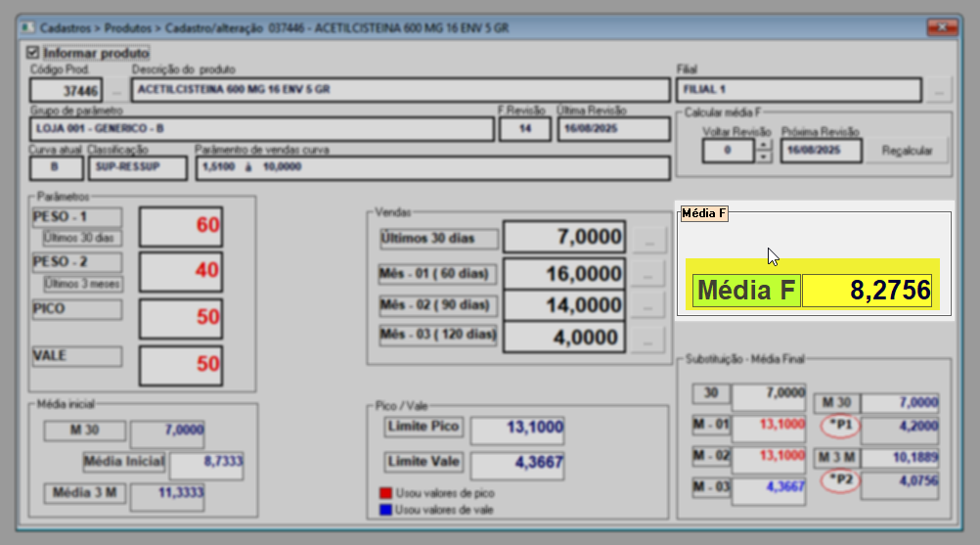Click Substituição row 30 value 7,0000
Image resolution: width=980 pixels, height=545 pixels.
coord(769,397)
